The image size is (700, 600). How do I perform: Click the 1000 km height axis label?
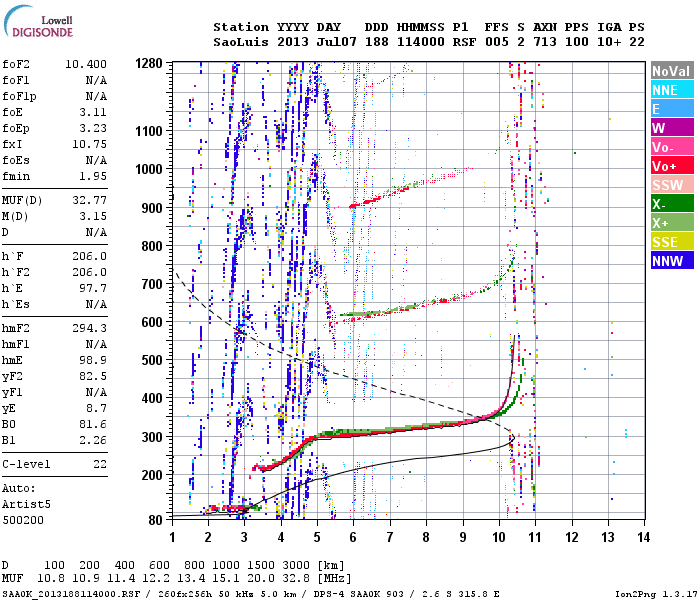point(149,169)
